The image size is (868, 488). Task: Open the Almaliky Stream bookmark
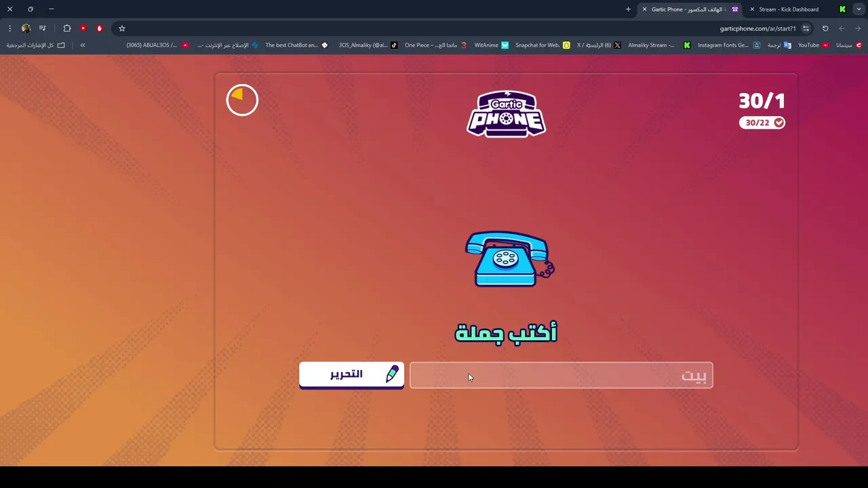pos(659,45)
